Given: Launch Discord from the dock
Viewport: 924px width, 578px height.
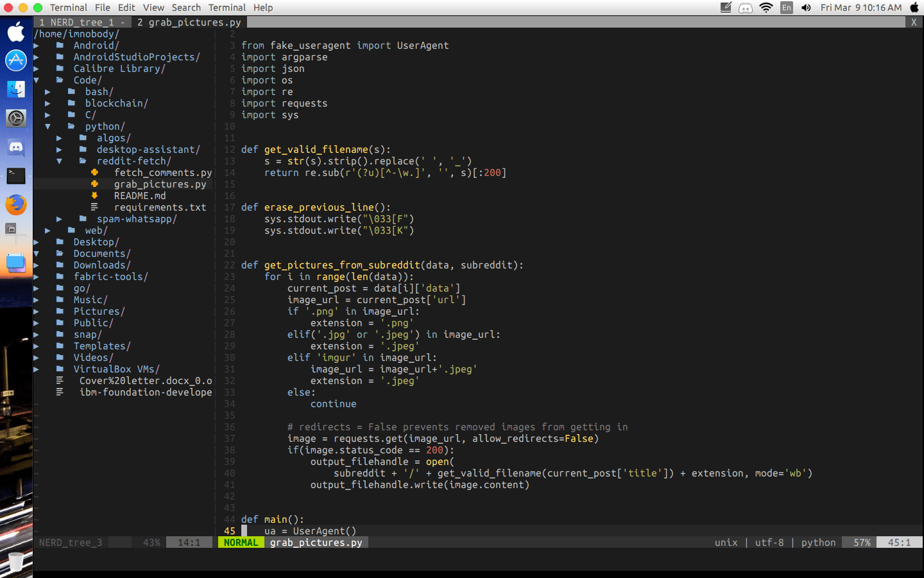Looking at the screenshot, I should pyautogui.click(x=16, y=147).
